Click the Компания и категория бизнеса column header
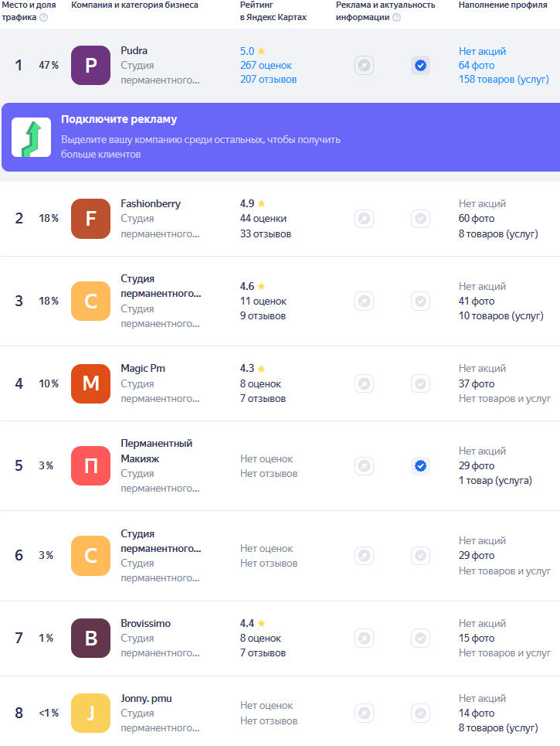560x746 pixels. coord(134,5)
